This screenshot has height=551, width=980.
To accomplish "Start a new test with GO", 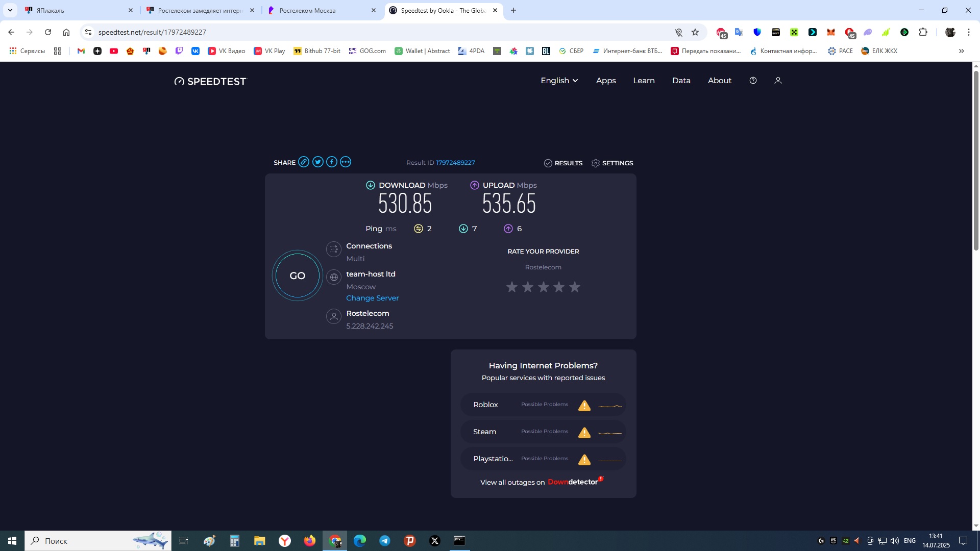I will click(x=298, y=275).
